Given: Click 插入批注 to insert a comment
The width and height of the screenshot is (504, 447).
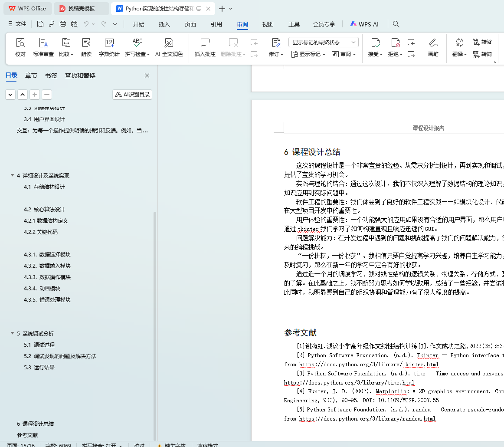Looking at the screenshot, I should pos(205,47).
